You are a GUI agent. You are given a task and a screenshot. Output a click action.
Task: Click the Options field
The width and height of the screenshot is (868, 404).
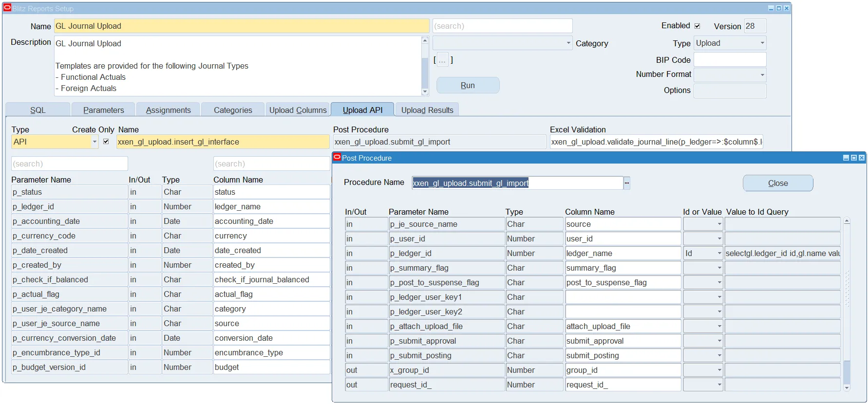point(730,91)
